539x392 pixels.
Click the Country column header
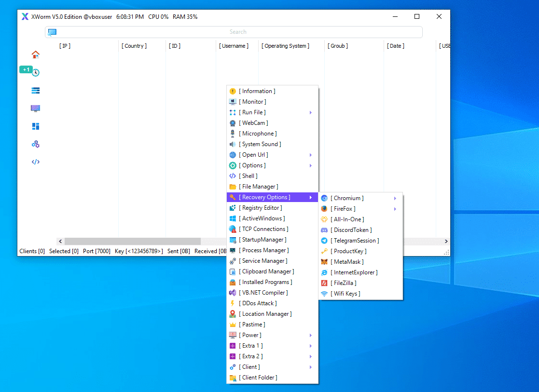[135, 46]
